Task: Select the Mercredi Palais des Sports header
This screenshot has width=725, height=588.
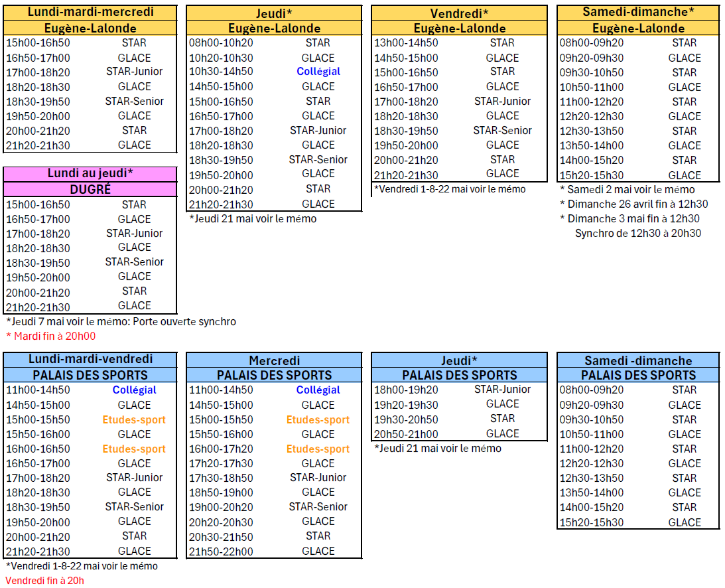Action: 275,360
